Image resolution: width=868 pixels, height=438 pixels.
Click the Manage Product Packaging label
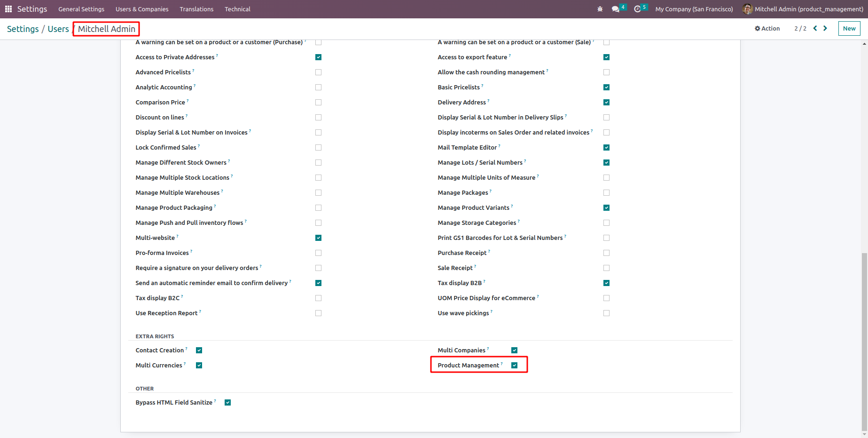tap(174, 207)
